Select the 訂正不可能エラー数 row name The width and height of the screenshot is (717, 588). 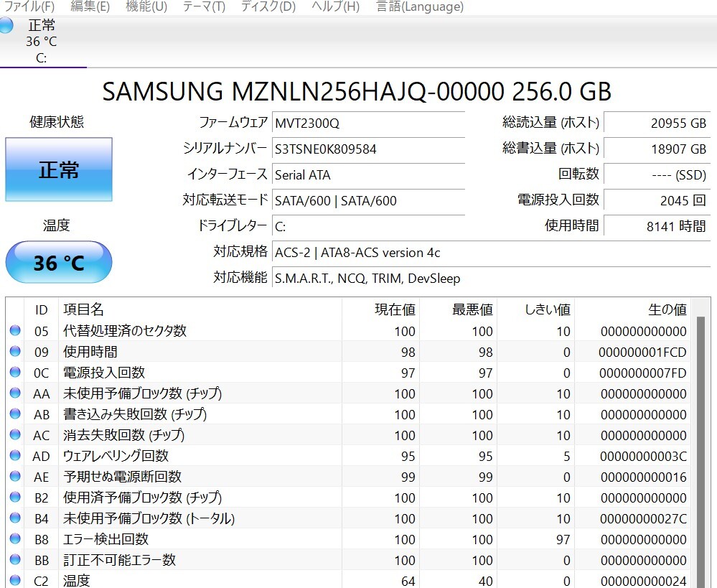click(x=120, y=559)
